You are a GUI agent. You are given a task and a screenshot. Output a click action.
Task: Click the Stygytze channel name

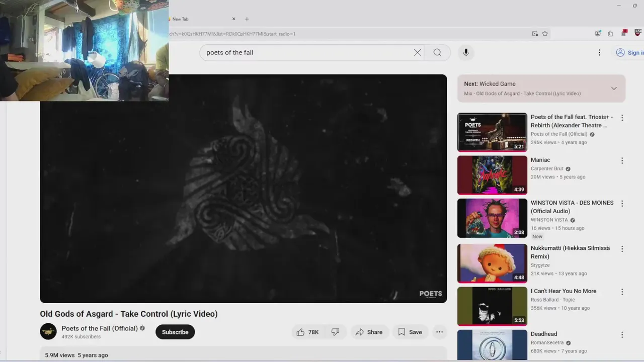540,265
